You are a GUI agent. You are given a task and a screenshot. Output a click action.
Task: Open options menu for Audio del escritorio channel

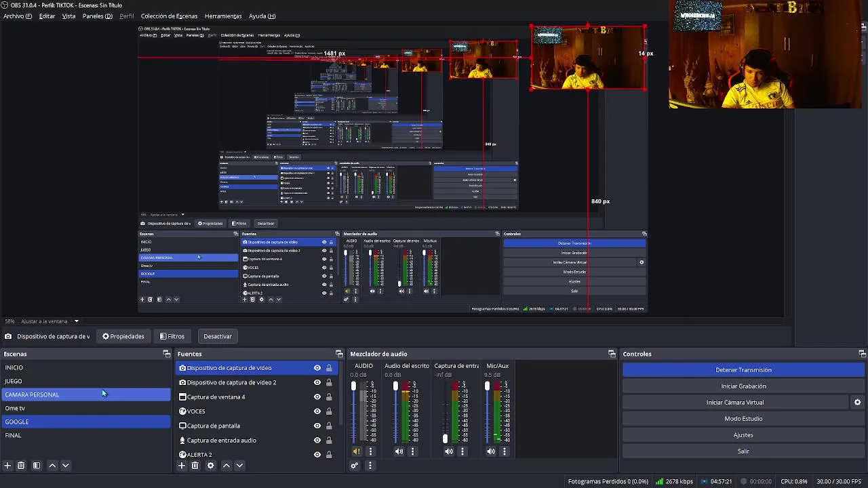click(412, 451)
